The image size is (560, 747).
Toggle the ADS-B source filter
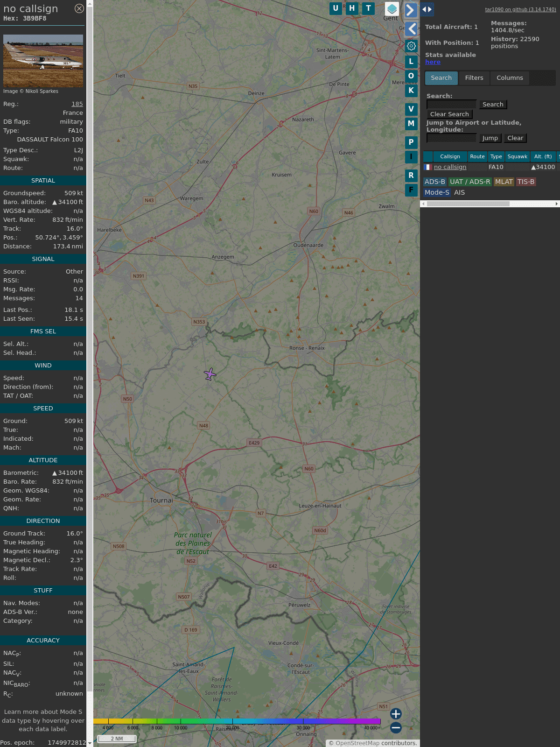click(434, 182)
